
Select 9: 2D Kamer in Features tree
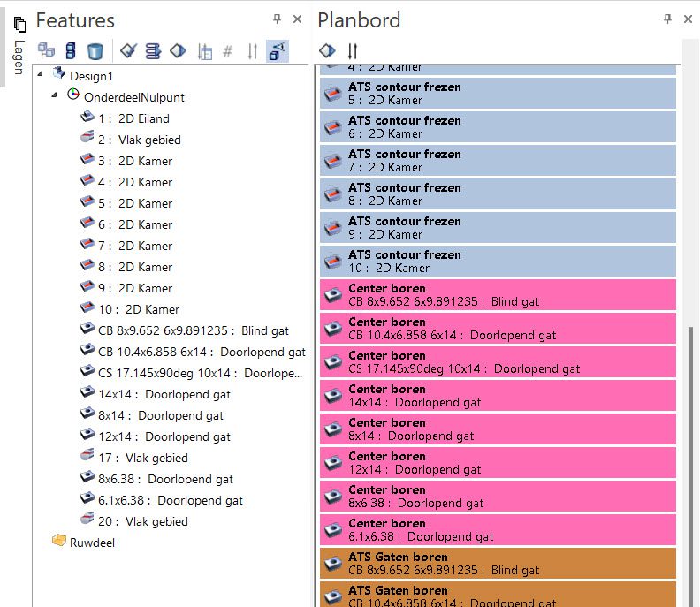point(135,288)
